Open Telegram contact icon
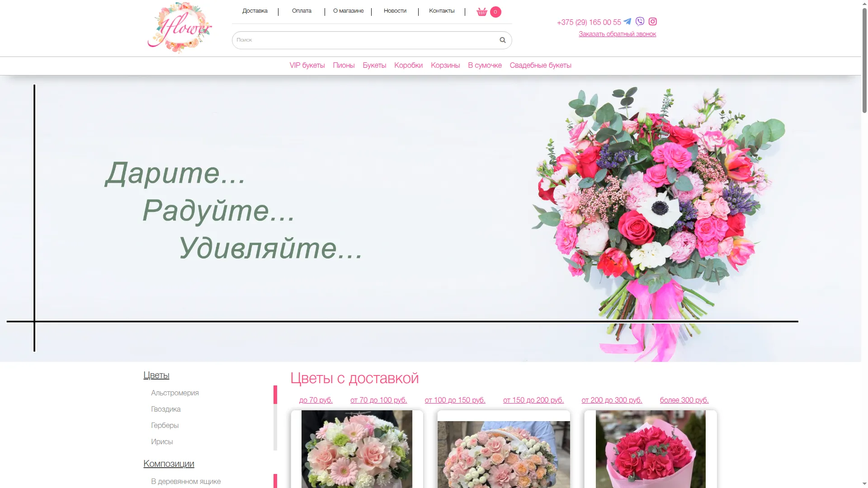Viewport: 868px width, 488px height. 627,22
